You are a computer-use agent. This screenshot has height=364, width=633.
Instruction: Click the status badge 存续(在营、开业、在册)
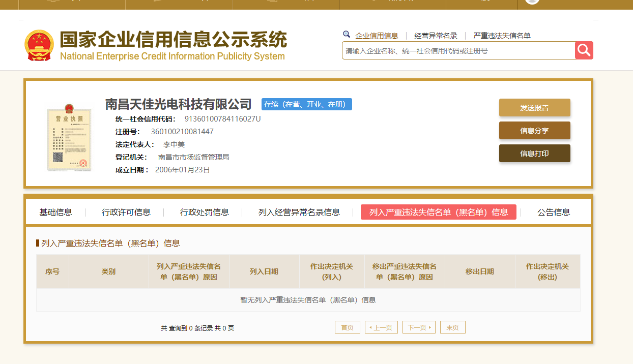[307, 104]
